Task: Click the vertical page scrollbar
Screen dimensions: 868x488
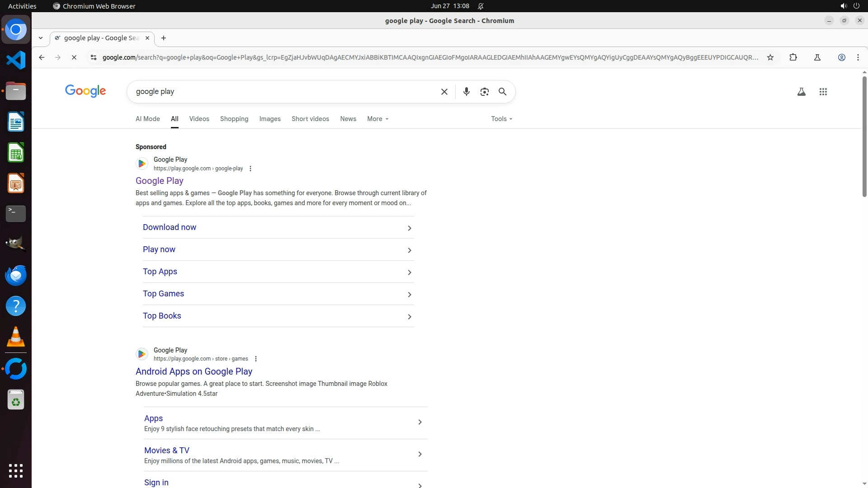Action: [864, 136]
